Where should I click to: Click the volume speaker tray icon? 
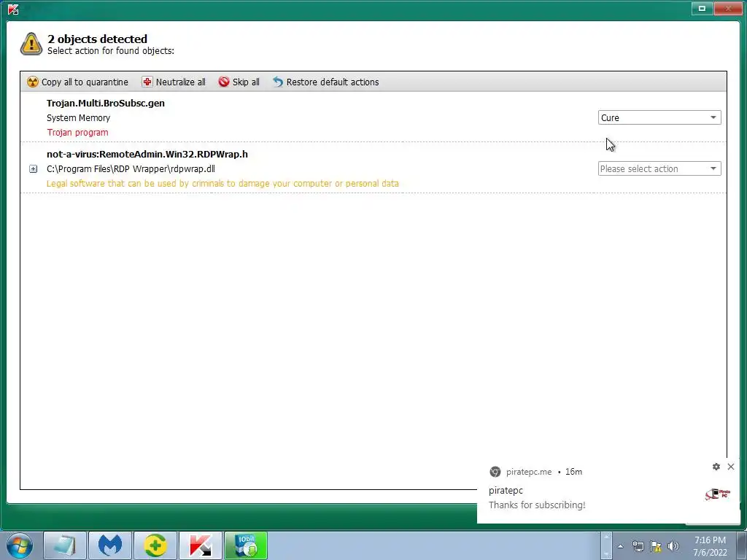coord(673,546)
